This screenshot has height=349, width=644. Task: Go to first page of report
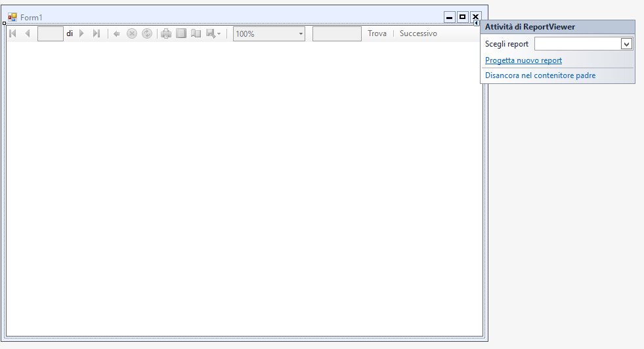(12, 33)
